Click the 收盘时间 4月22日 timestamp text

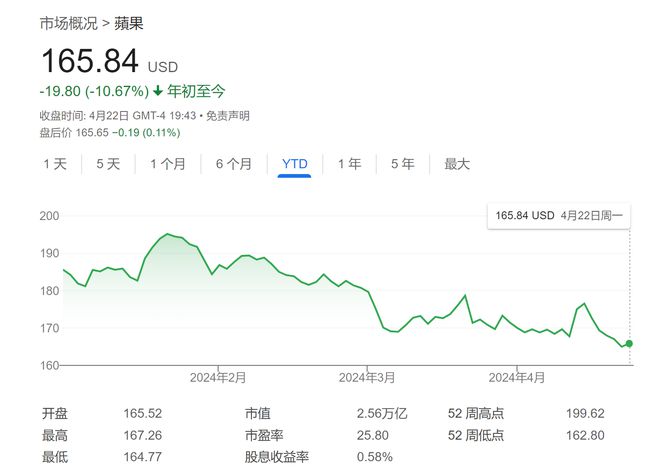click(x=118, y=116)
